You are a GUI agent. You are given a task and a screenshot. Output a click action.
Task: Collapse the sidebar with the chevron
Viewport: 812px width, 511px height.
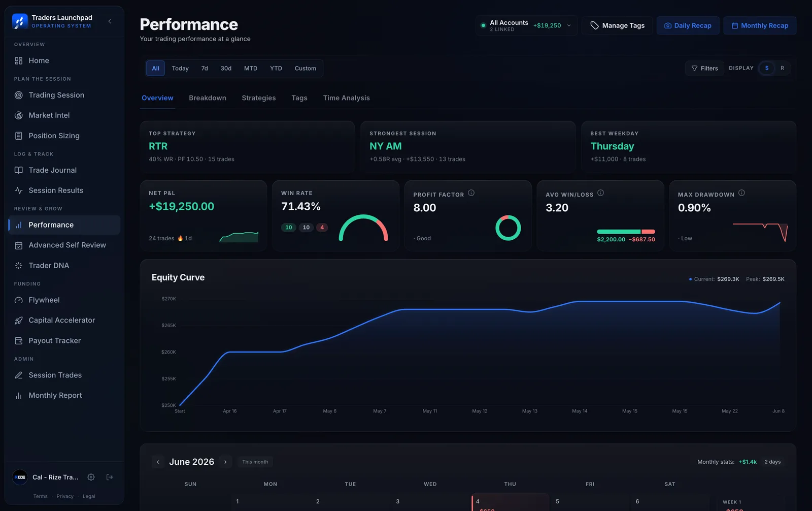click(x=110, y=21)
